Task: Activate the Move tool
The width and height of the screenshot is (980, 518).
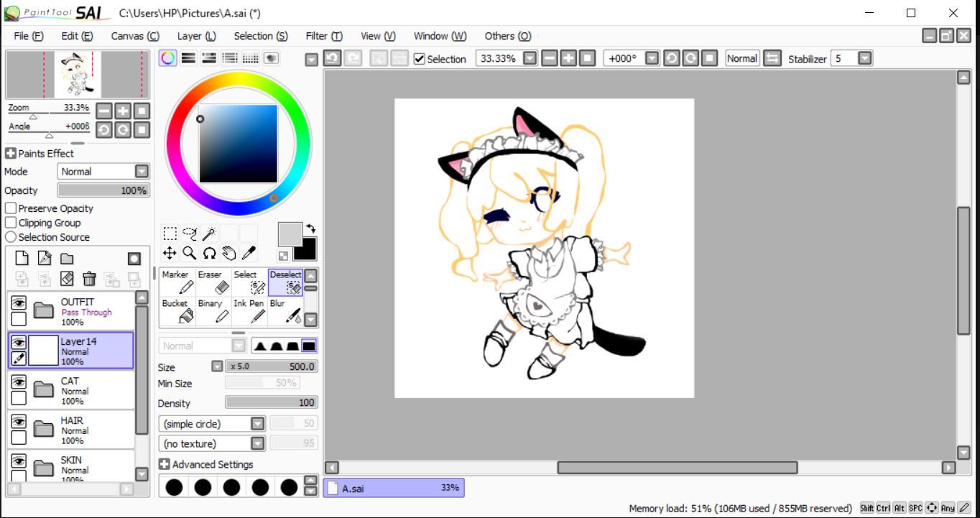Action: (170, 253)
